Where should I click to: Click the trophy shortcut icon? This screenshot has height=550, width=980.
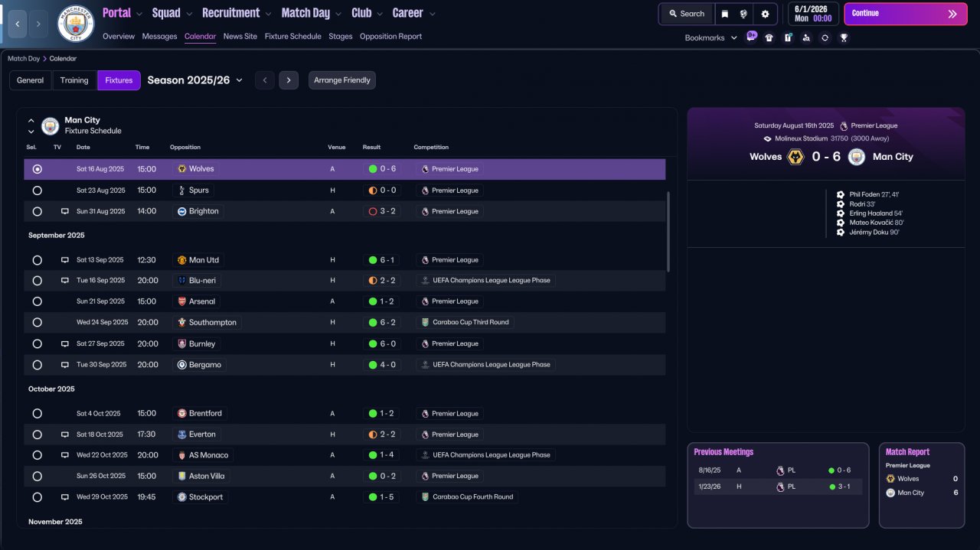click(x=844, y=37)
